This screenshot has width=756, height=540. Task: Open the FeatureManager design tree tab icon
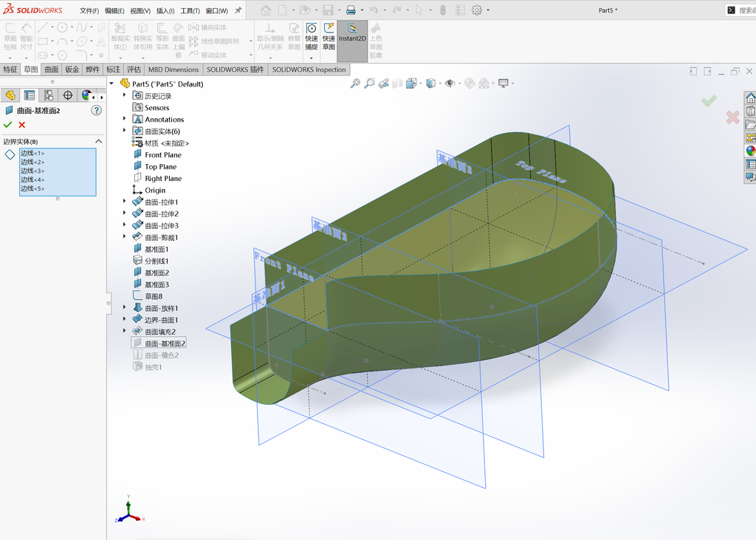10,95
